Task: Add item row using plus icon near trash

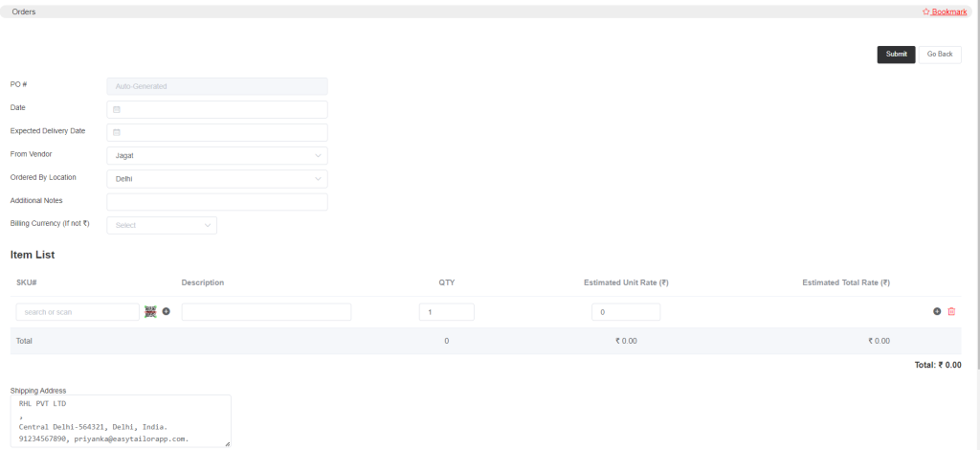Action: coord(937,311)
